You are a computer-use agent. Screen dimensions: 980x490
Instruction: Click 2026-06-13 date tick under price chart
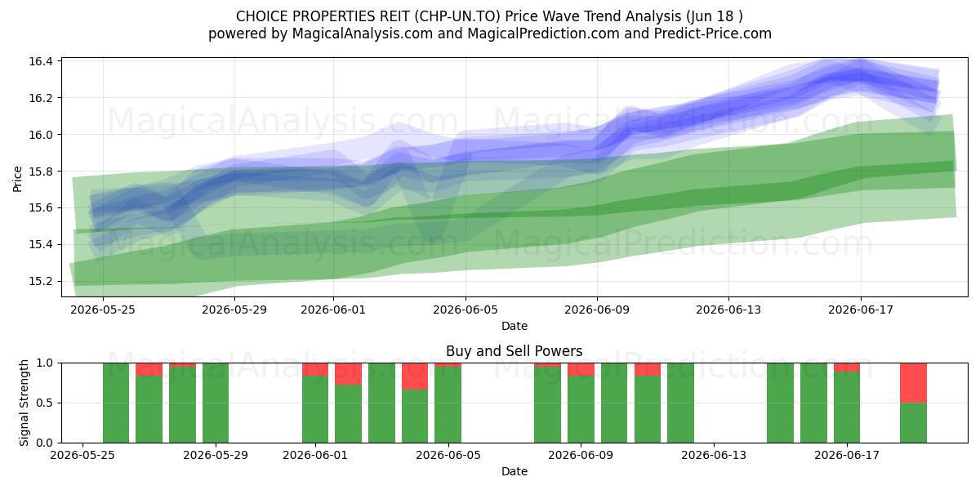coord(728,310)
